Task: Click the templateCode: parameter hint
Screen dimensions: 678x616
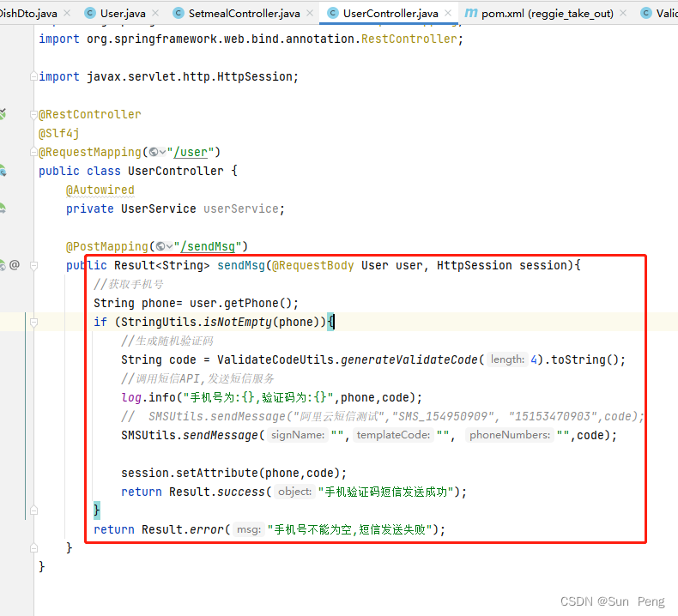Action: pos(393,435)
